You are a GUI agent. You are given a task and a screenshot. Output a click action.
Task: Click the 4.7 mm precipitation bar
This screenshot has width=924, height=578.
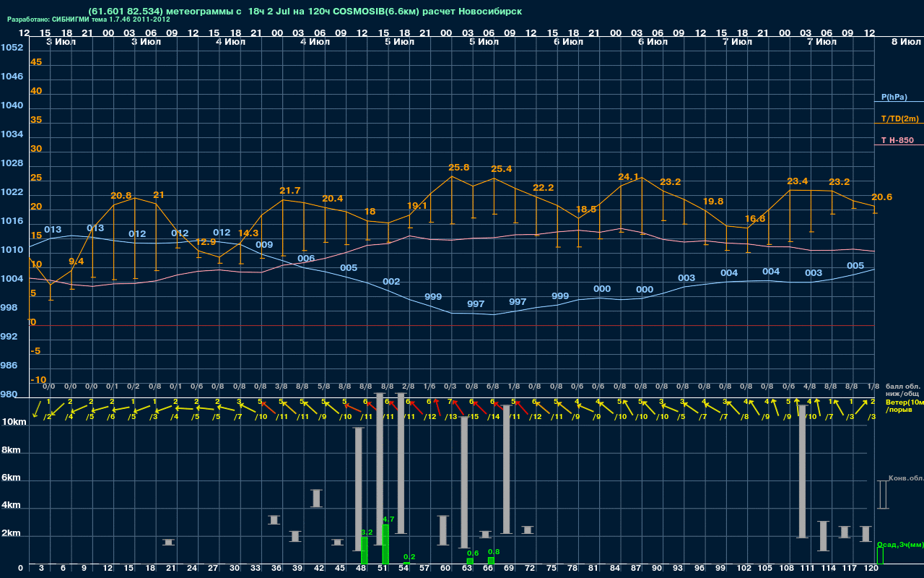(385, 545)
